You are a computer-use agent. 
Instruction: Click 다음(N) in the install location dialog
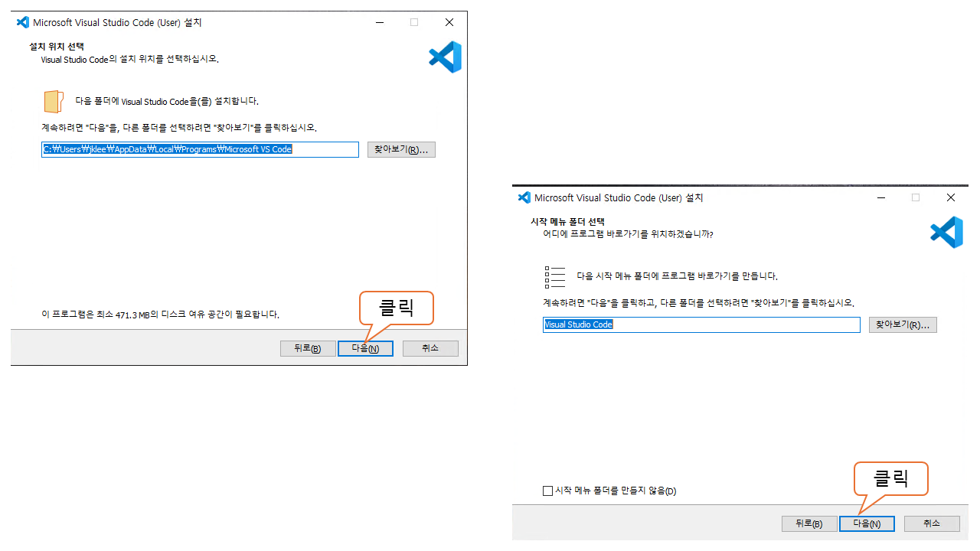pos(365,348)
